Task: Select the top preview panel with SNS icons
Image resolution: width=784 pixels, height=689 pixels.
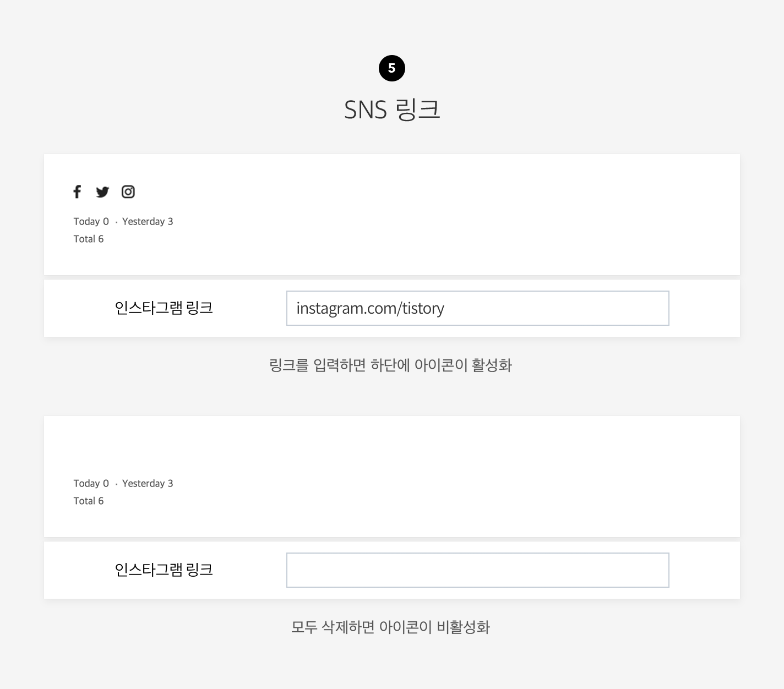Action: [x=392, y=215]
